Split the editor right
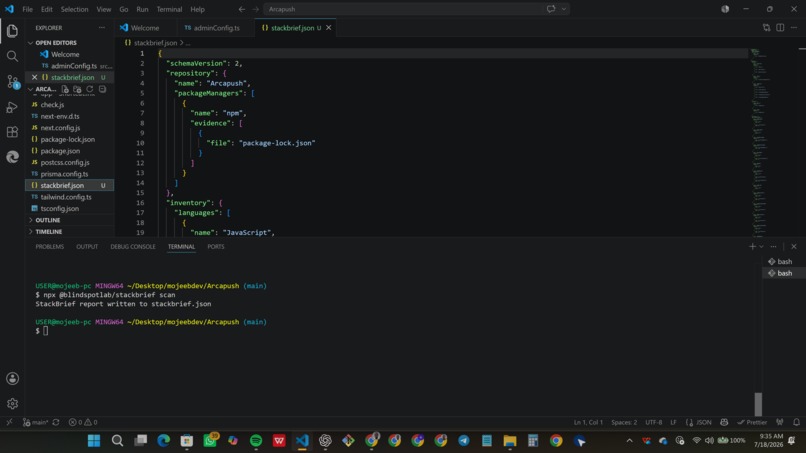Screen dimensions: 806x453 click(x=780, y=28)
